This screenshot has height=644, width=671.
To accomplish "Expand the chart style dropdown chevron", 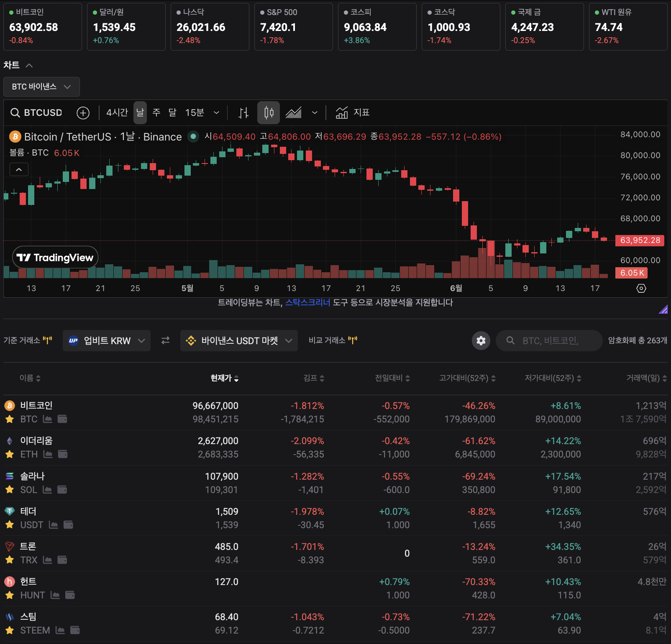I will click(x=315, y=113).
